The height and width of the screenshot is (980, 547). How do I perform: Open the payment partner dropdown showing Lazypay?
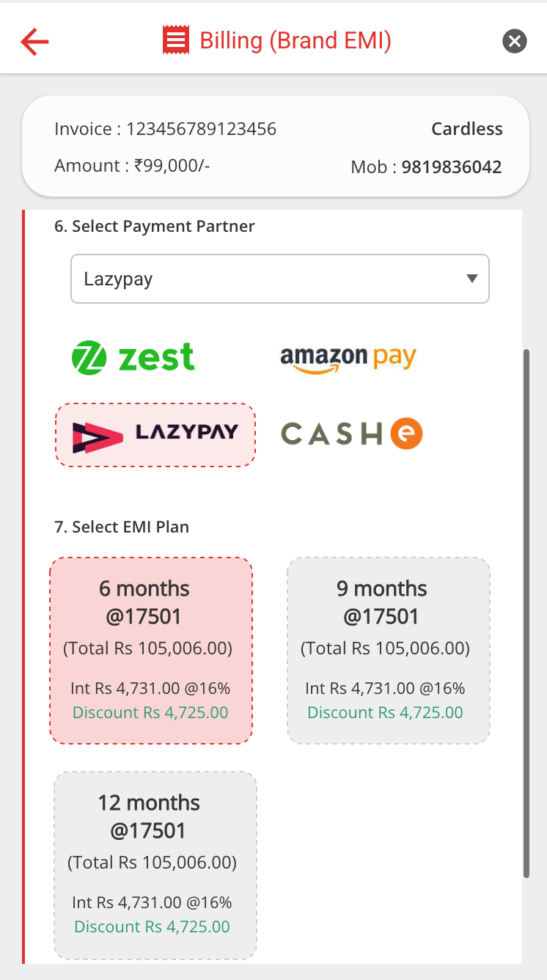click(x=279, y=279)
